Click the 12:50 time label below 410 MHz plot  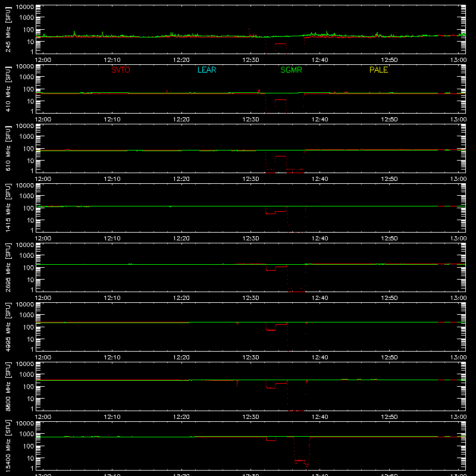(x=389, y=120)
